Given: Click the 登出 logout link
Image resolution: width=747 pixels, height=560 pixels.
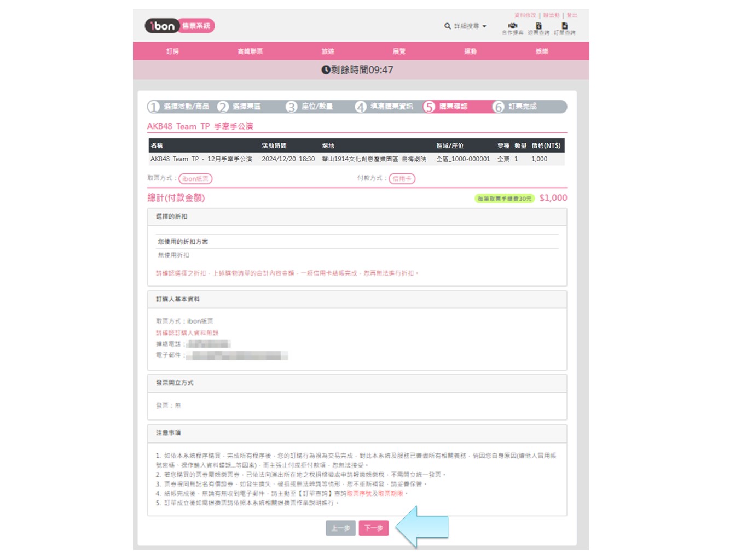Looking at the screenshot, I should [x=572, y=15].
